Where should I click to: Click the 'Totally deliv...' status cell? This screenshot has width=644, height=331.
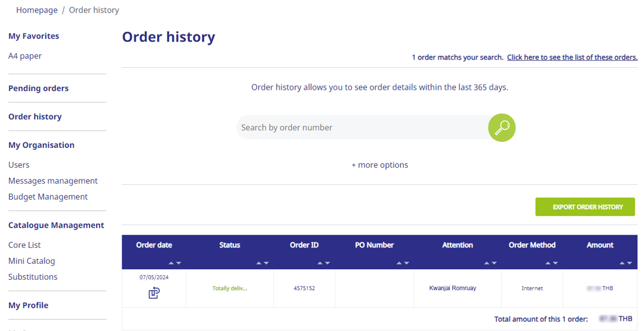(230, 288)
